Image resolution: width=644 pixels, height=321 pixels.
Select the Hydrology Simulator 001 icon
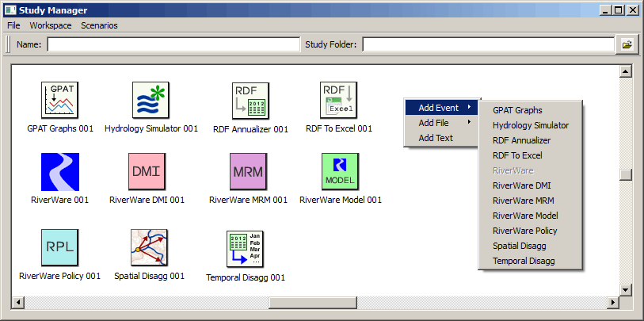pyautogui.click(x=151, y=100)
